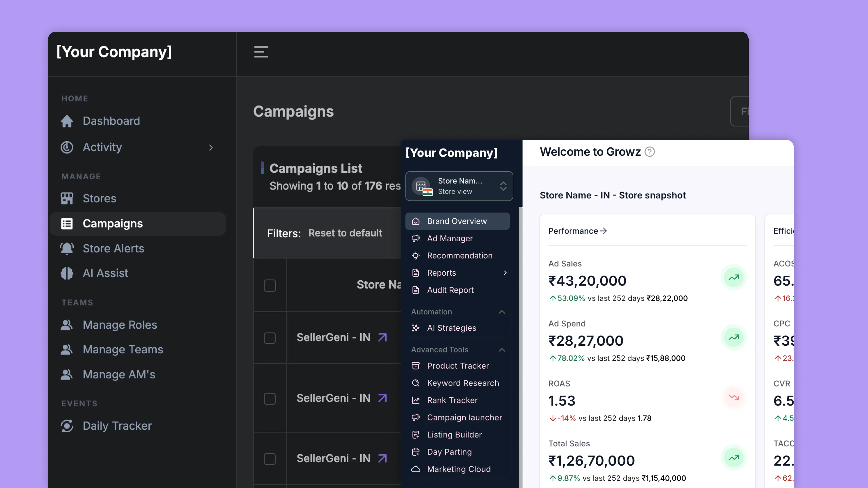Click the AI Strategies sparkle icon

tap(416, 328)
